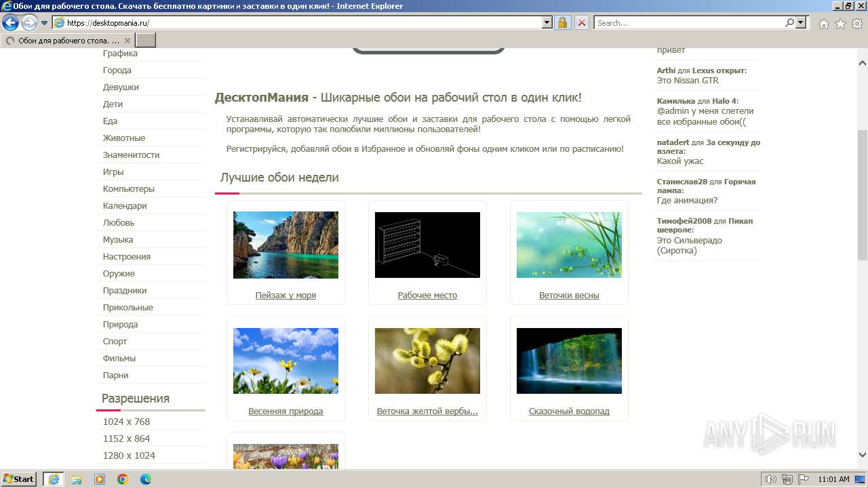868x488 pixels.
Task: Select the Обои для рабочего стола tab
Action: [x=68, y=41]
